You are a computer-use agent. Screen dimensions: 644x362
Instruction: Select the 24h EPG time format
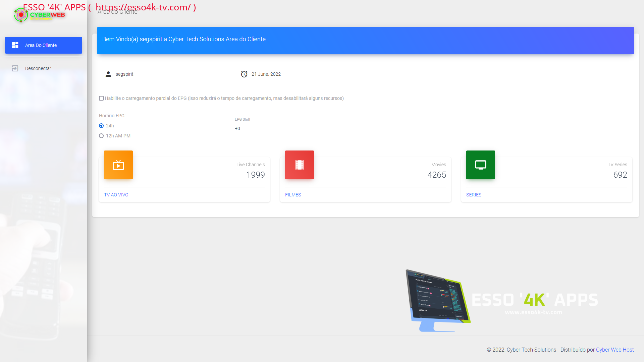[101, 126]
